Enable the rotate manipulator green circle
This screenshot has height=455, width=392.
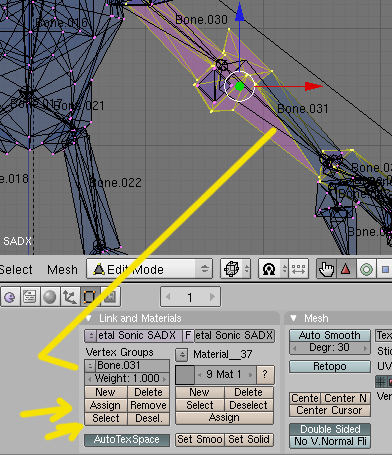pyautogui.click(x=366, y=269)
